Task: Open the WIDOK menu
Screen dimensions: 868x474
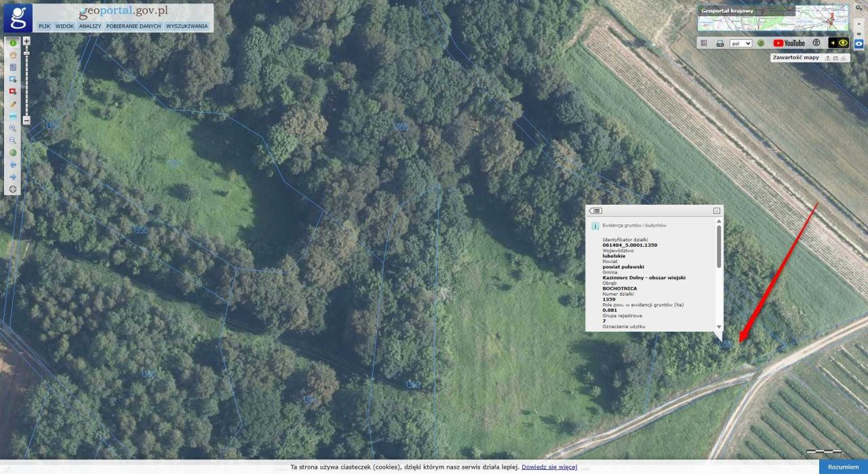Action: [64, 26]
